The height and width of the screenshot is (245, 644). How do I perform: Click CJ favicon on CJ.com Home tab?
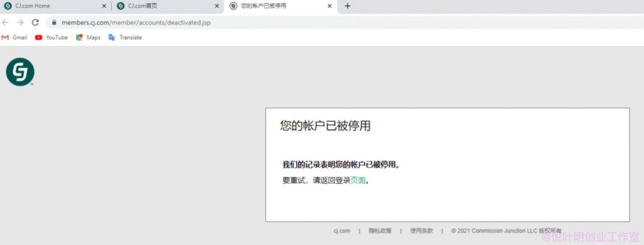8,6
